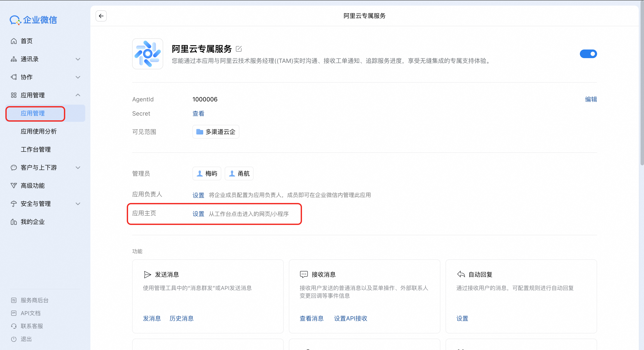Toggle the app enabled switch

[588, 54]
